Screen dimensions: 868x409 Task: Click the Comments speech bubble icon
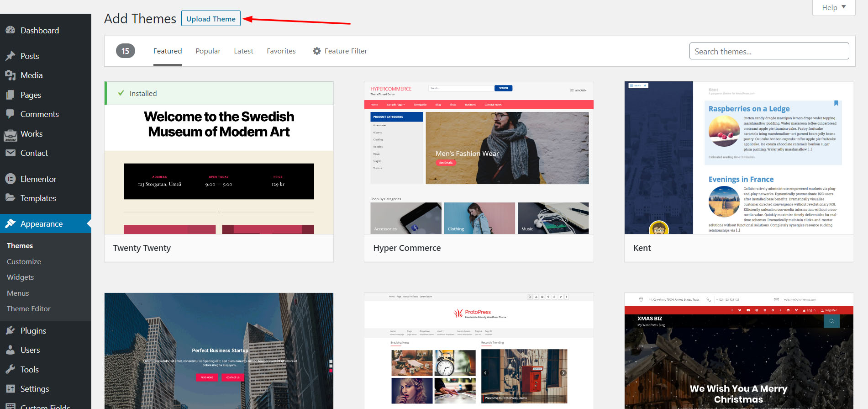click(11, 114)
